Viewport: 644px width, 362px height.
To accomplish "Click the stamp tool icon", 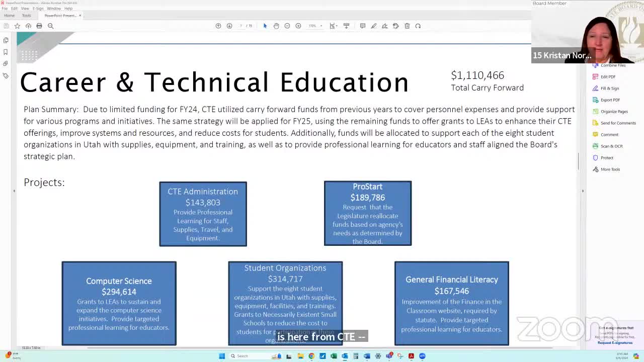I will pyautogui.click(x=396, y=26).
